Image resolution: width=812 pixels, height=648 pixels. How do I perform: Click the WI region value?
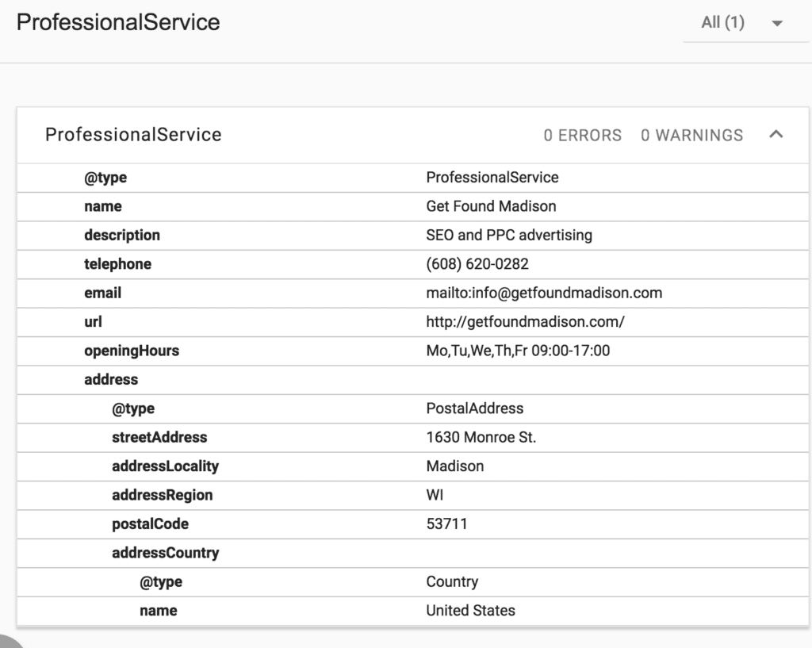pyautogui.click(x=435, y=495)
